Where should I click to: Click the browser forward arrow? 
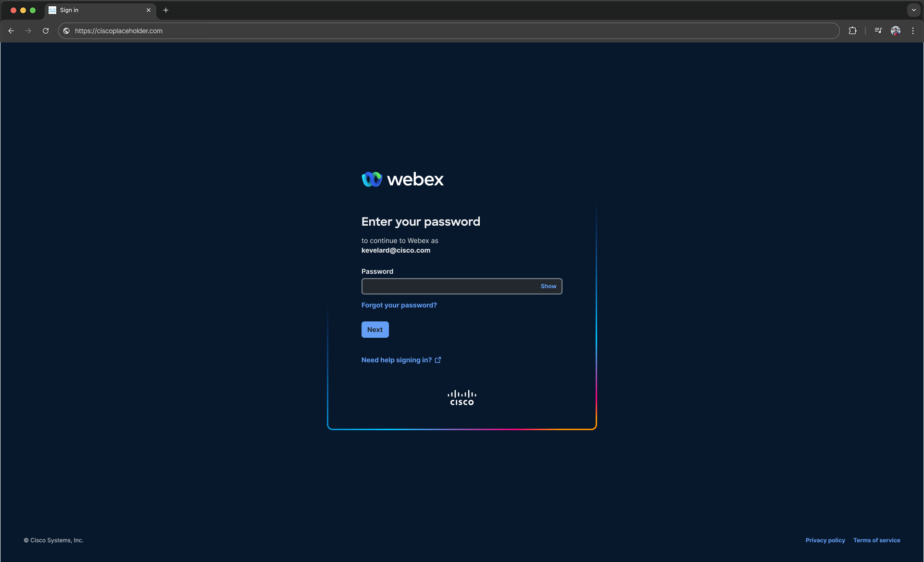(28, 31)
